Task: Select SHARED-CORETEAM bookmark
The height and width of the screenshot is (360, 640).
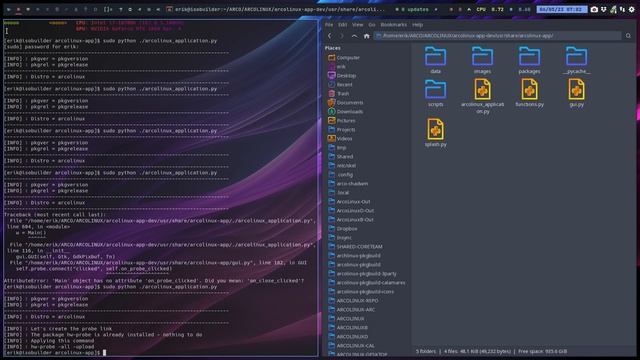Action: pyautogui.click(x=356, y=246)
